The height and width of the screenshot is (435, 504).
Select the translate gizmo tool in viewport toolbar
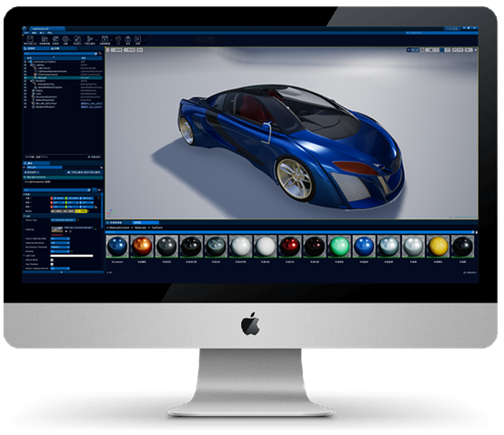408,50
